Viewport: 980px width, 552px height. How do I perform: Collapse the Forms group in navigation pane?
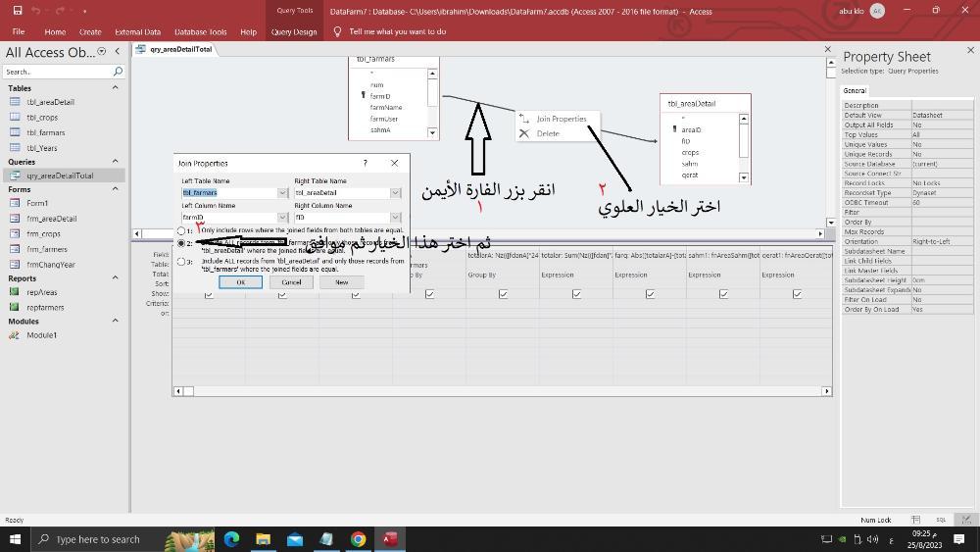115,189
